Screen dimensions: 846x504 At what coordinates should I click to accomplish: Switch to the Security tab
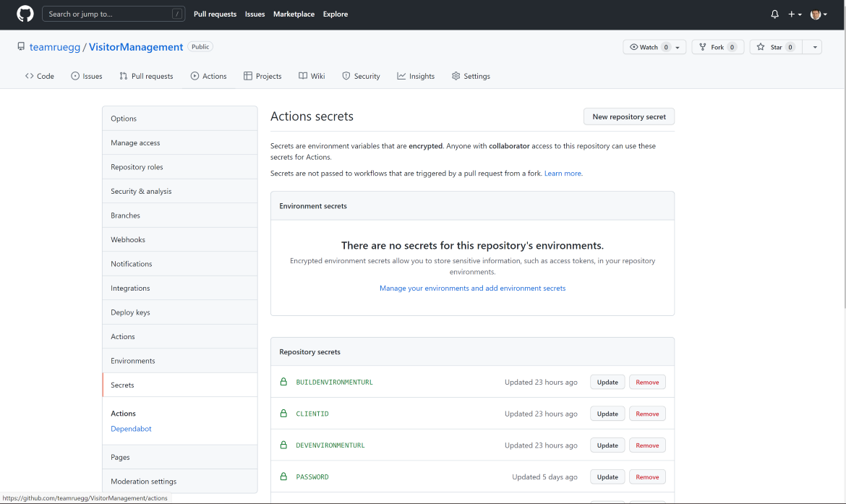[361, 76]
